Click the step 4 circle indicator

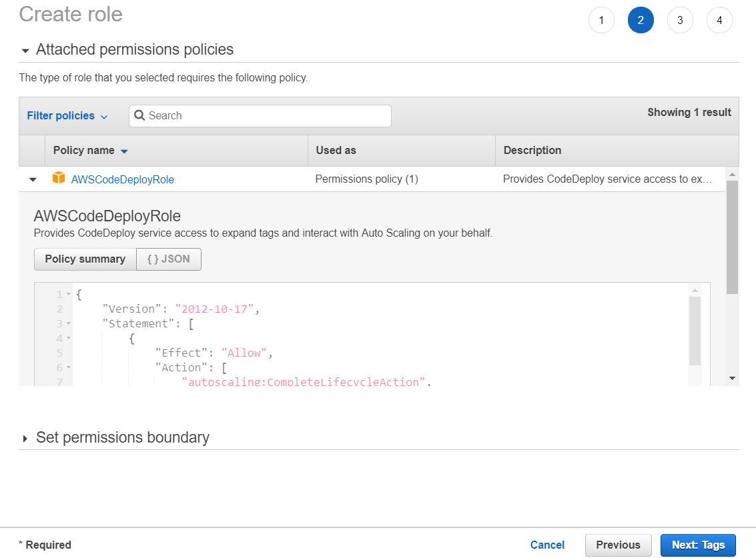pyautogui.click(x=719, y=20)
